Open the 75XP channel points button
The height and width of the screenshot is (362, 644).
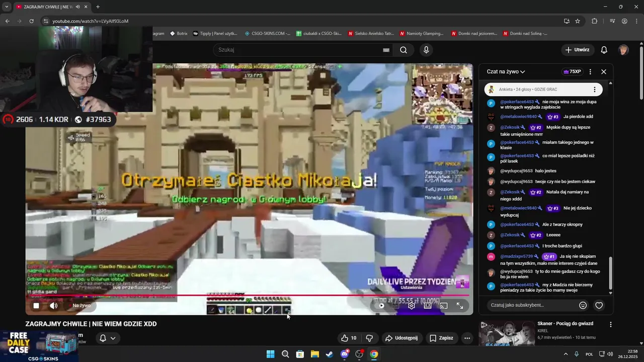click(573, 72)
